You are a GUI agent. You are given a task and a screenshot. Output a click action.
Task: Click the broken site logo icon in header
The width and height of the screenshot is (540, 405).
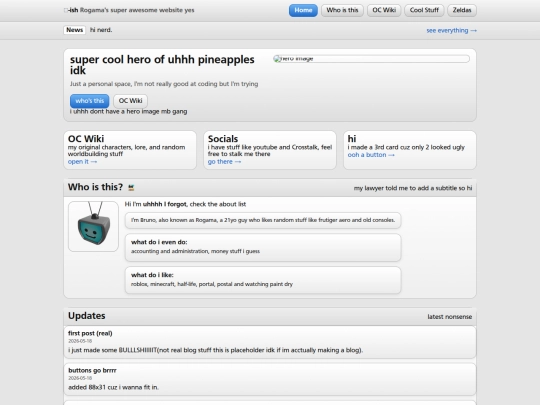pos(66,10)
